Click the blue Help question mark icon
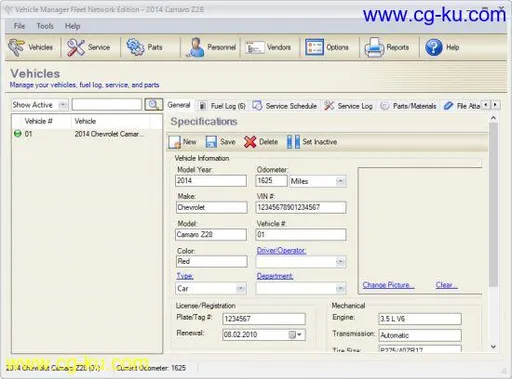The height and width of the screenshot is (379, 512). click(x=434, y=47)
